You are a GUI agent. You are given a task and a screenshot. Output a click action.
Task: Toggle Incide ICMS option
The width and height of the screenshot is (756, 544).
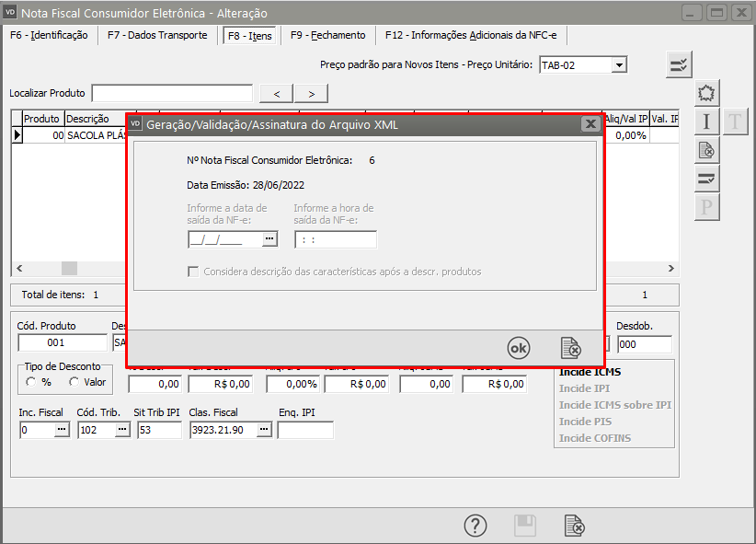point(590,372)
